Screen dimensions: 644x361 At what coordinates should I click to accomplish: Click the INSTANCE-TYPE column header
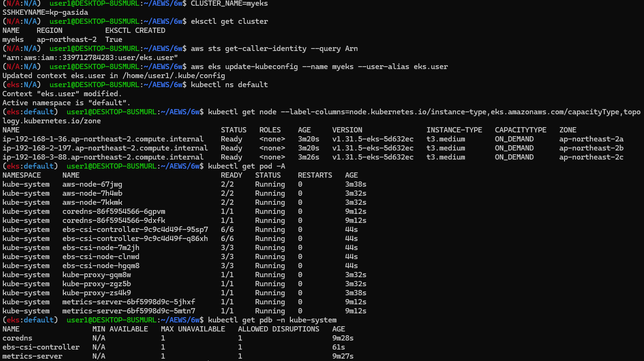pos(454,130)
